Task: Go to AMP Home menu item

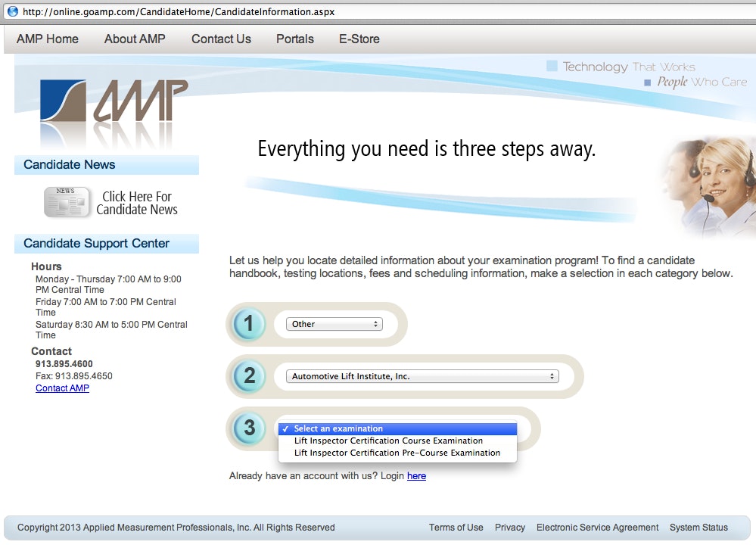Action: point(48,39)
